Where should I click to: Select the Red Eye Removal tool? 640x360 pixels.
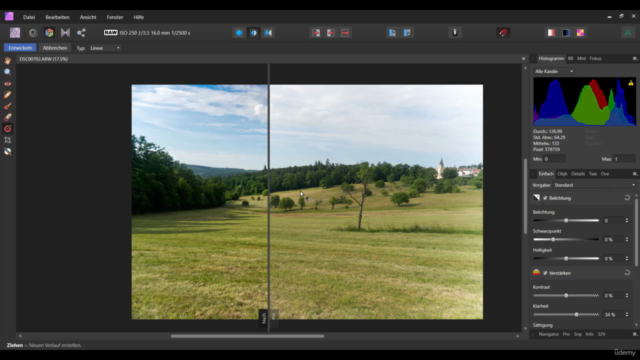(7, 83)
